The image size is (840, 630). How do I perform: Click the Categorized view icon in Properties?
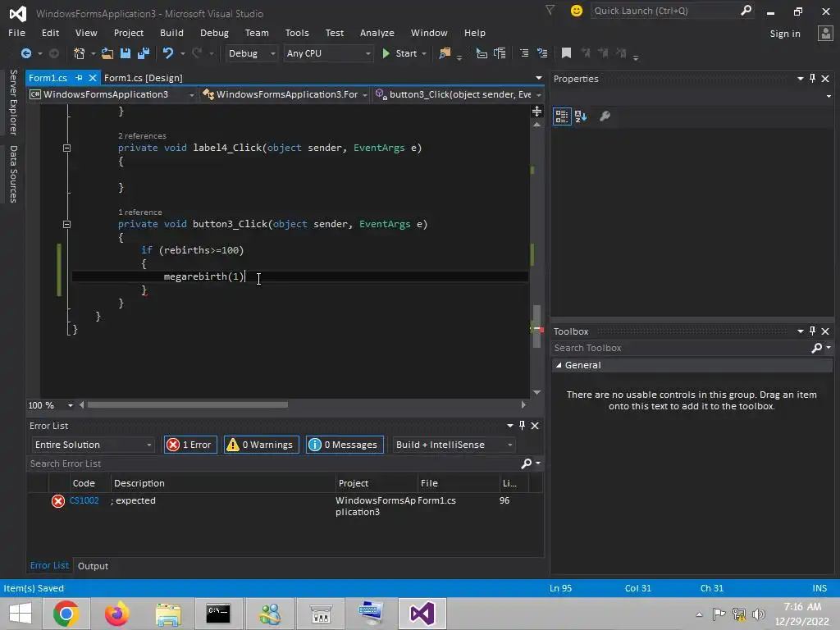coord(562,116)
